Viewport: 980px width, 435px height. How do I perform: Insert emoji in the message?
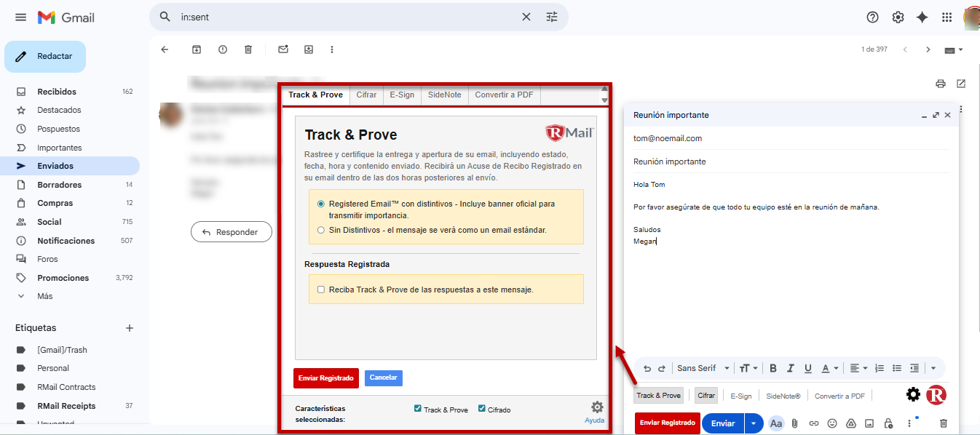coord(832,423)
